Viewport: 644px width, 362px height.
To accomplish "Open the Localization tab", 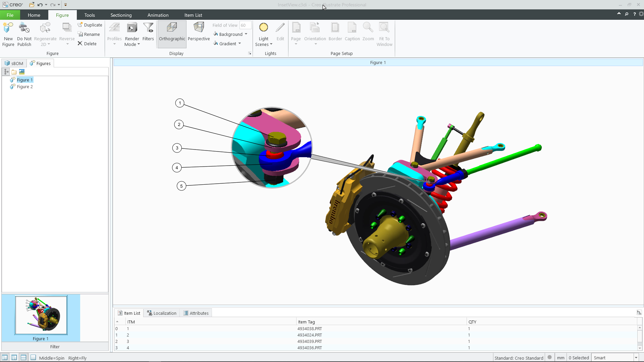I will [x=162, y=313].
